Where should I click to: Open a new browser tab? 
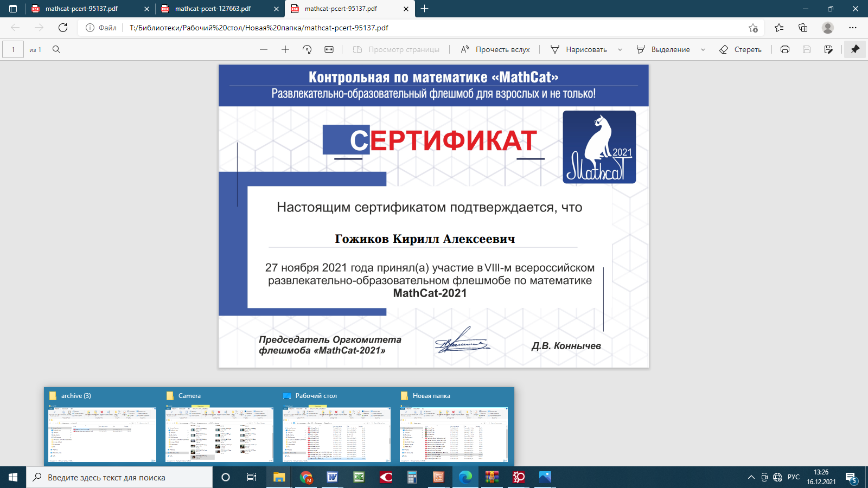pos(425,9)
